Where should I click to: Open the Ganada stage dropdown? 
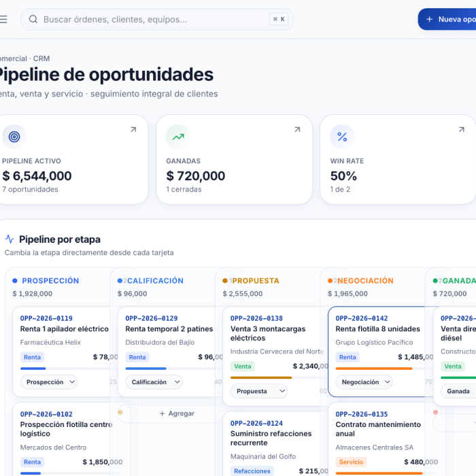(x=458, y=391)
